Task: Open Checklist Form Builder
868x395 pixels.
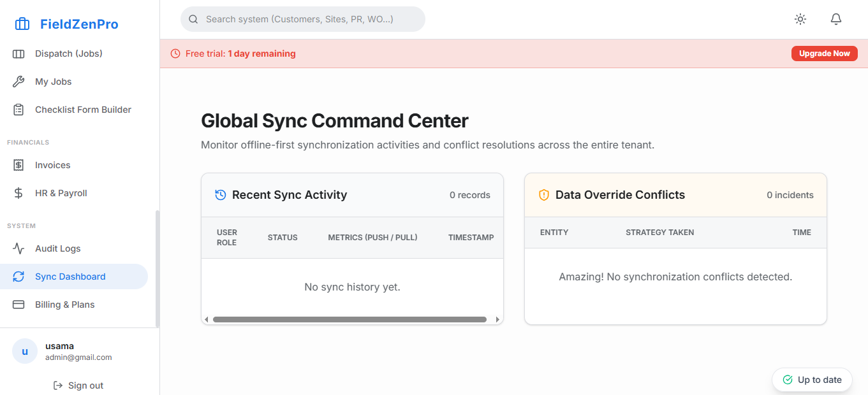Action: [74, 110]
